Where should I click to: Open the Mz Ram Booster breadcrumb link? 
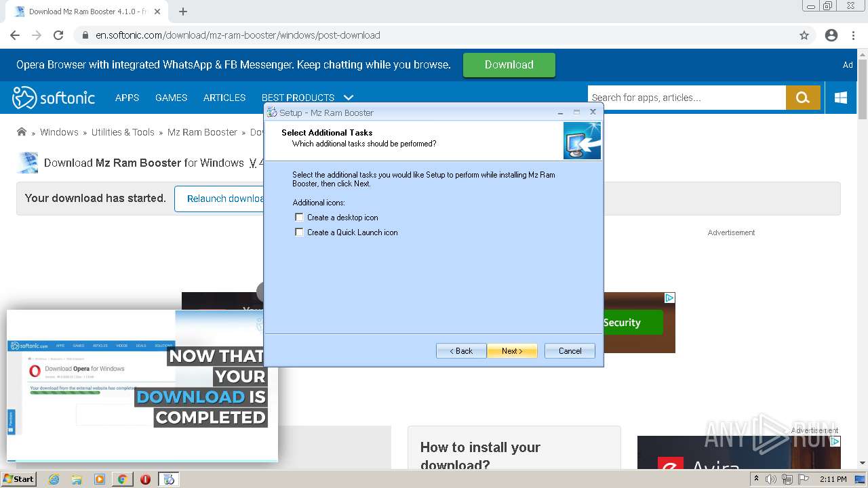tap(202, 132)
